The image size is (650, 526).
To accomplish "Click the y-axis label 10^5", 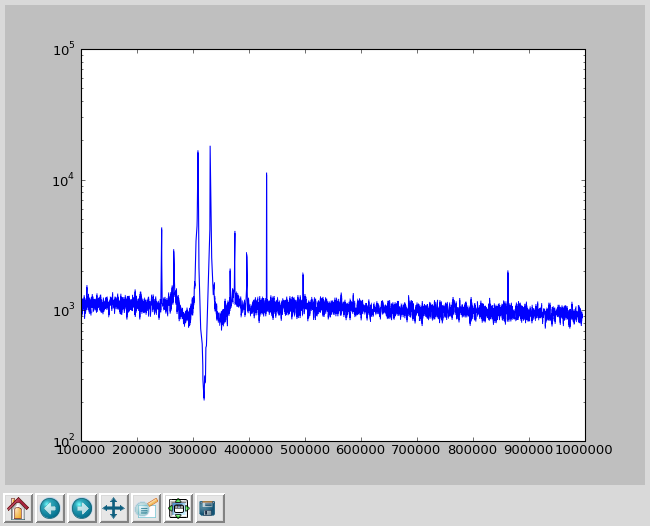I will 64,50.
